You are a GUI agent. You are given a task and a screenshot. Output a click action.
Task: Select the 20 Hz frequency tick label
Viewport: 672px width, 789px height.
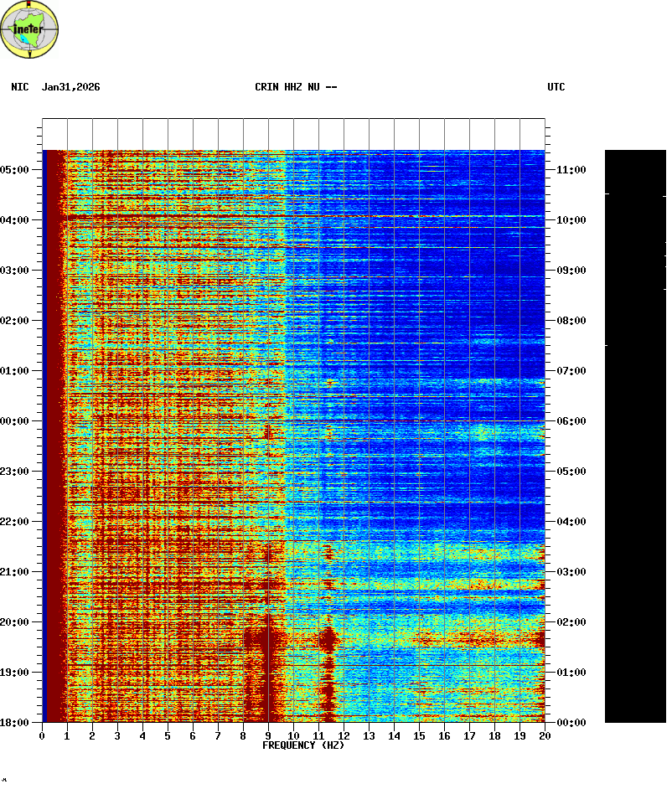[545, 735]
